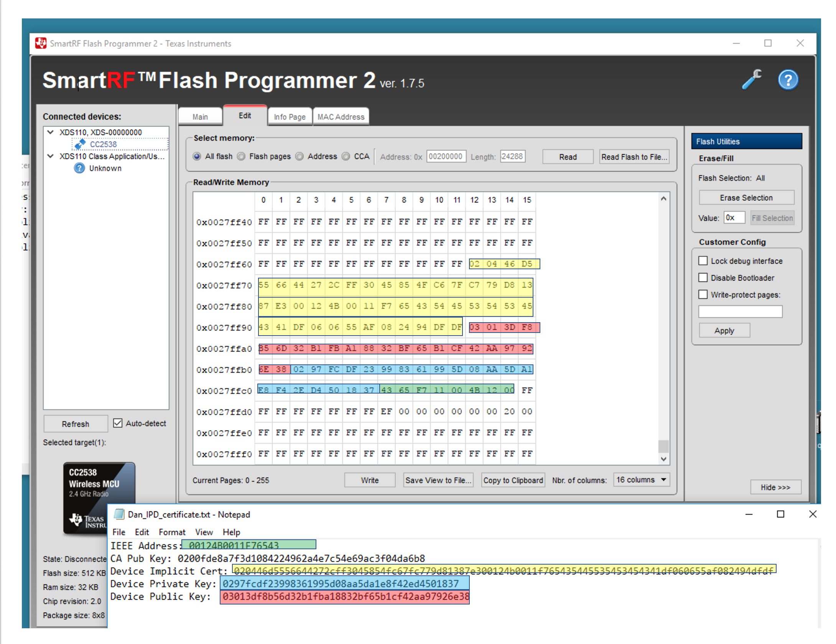Open the blue help question-mark icon
The image size is (836, 644).
(x=788, y=80)
